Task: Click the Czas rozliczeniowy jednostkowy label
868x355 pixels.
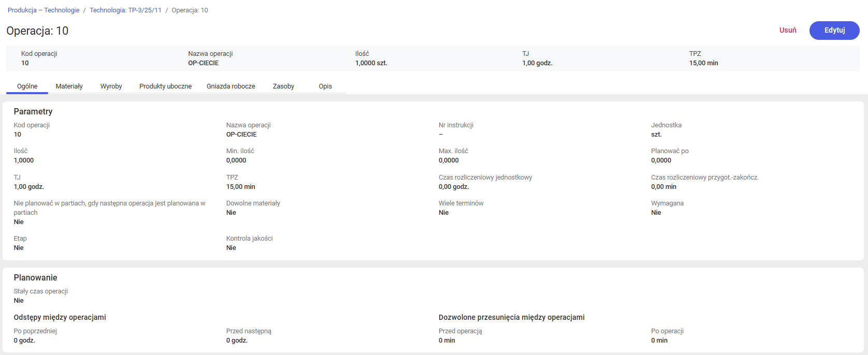Action: [x=485, y=177]
